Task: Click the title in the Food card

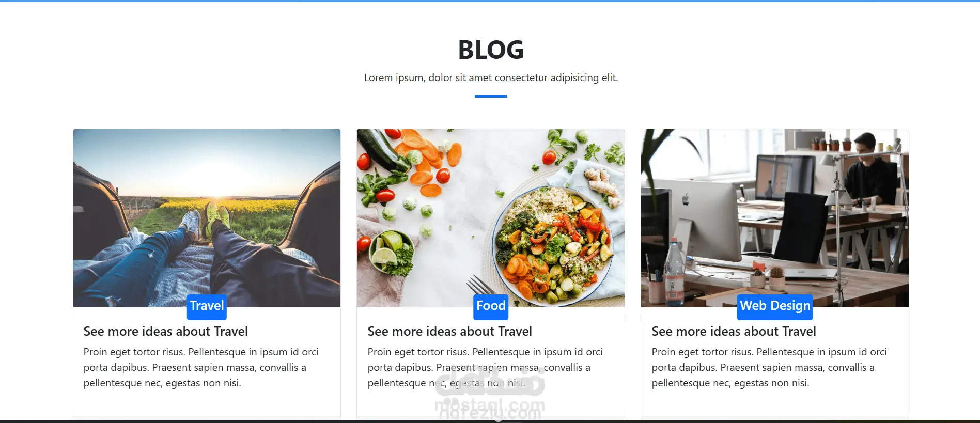Action: click(450, 332)
